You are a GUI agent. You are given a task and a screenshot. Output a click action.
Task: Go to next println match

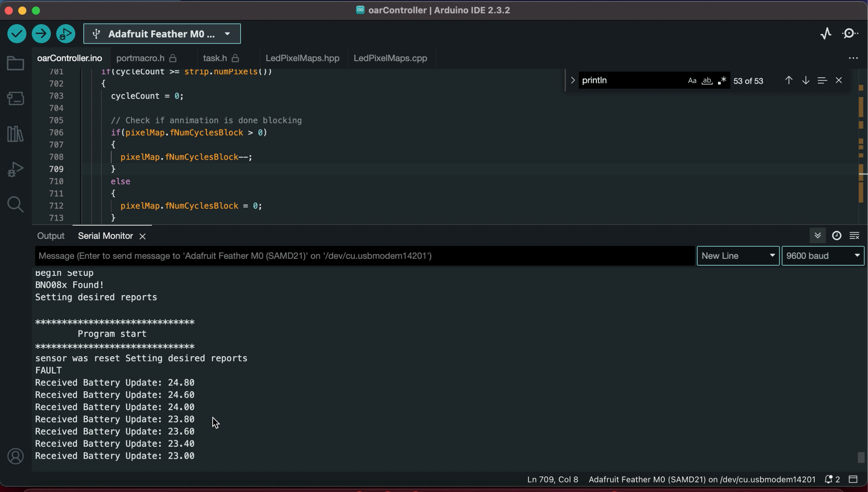coord(805,80)
